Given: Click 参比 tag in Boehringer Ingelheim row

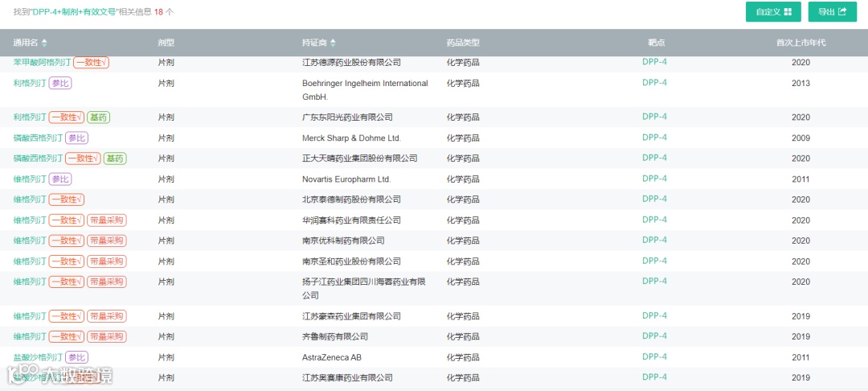Looking at the screenshot, I should click(60, 83).
